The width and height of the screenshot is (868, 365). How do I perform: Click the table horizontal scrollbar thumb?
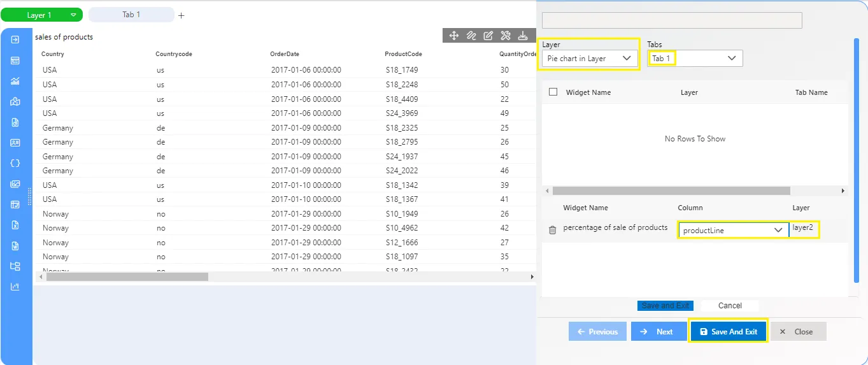click(127, 276)
